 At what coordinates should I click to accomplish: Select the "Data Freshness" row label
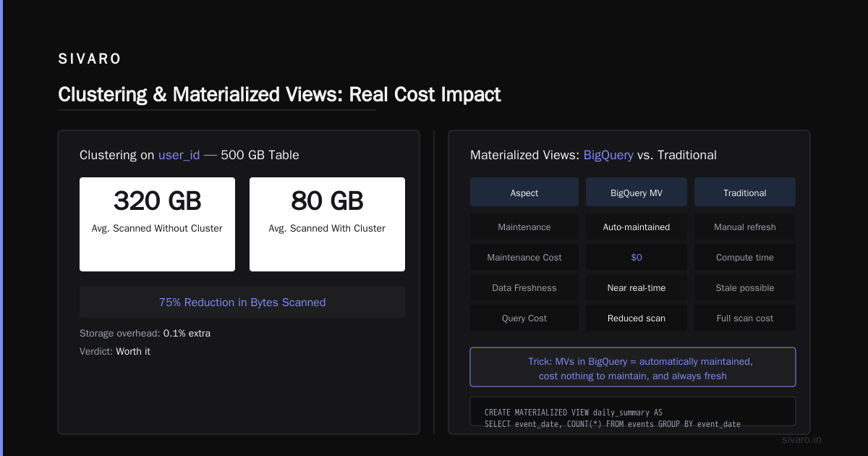524,287
